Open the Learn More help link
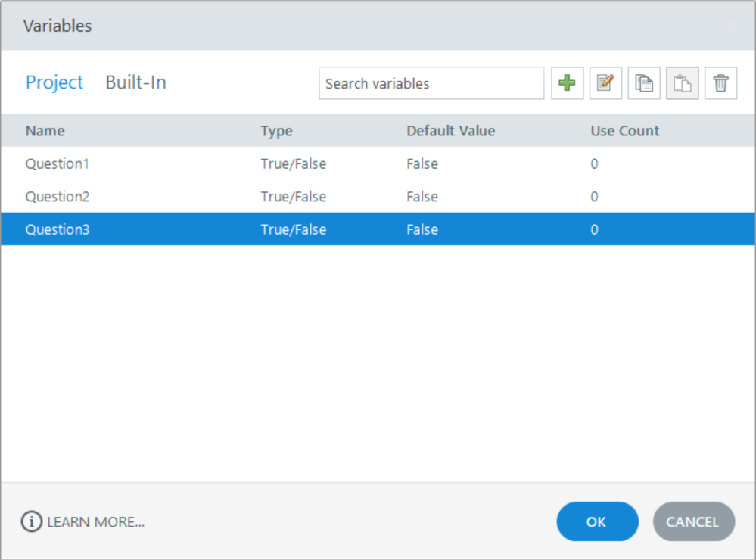 point(83,521)
